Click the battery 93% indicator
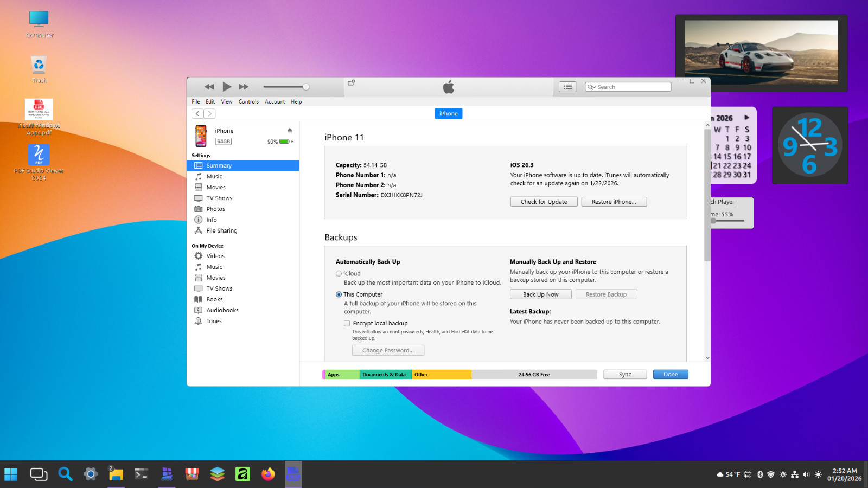Screen dimensions: 868x488 pos(280,142)
